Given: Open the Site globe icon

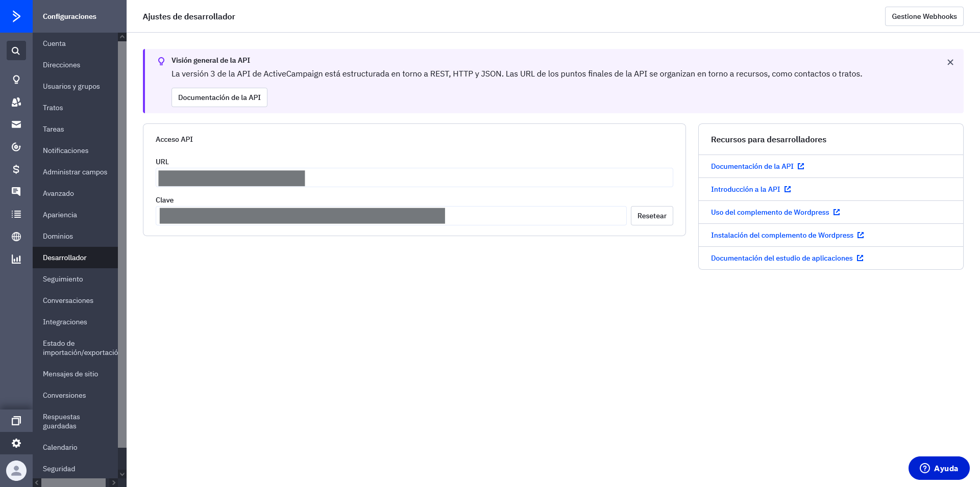Looking at the screenshot, I should point(16,237).
